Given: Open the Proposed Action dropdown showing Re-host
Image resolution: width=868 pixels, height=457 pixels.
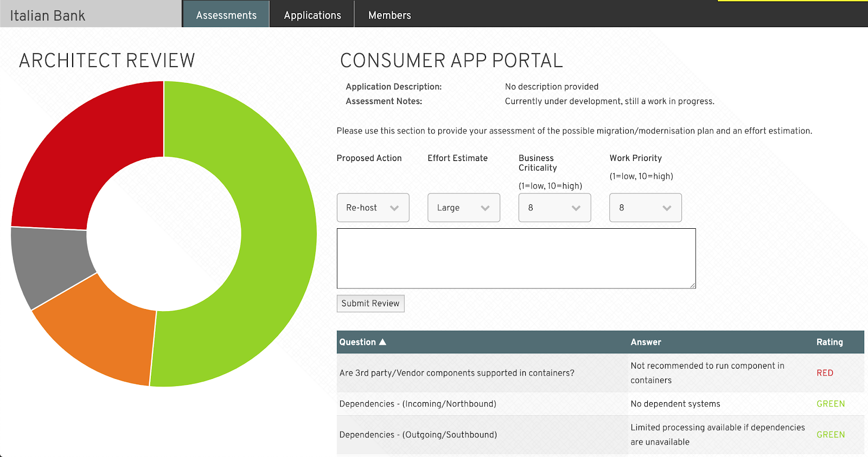Looking at the screenshot, I should pyautogui.click(x=373, y=208).
